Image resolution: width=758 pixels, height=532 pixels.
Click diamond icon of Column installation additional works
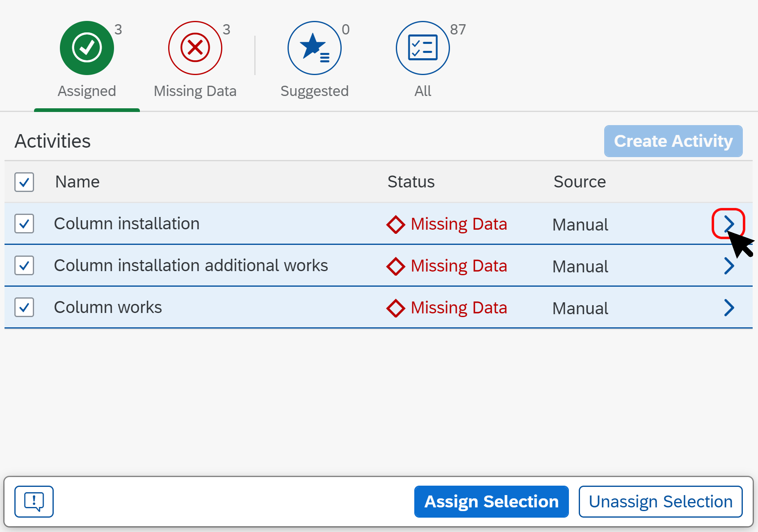(396, 266)
